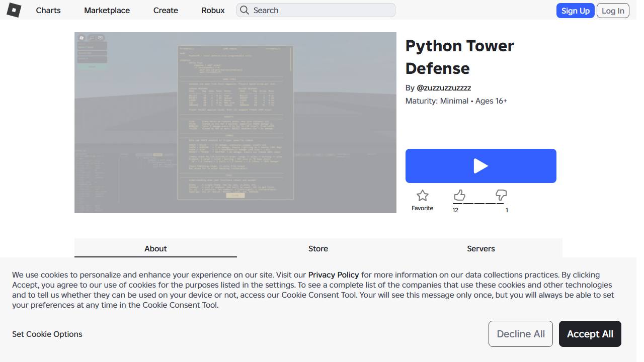This screenshot has height=362, width=644.
Task: Open the Robux menu item
Action: [x=213, y=10]
